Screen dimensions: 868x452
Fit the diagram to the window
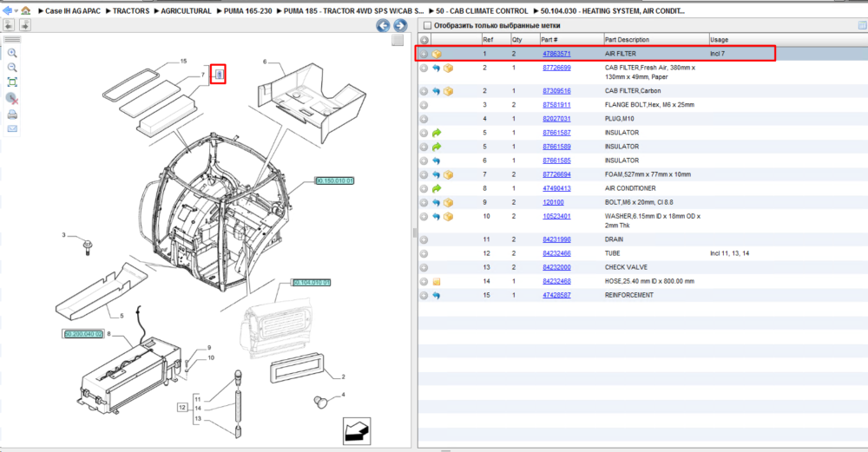[12, 82]
